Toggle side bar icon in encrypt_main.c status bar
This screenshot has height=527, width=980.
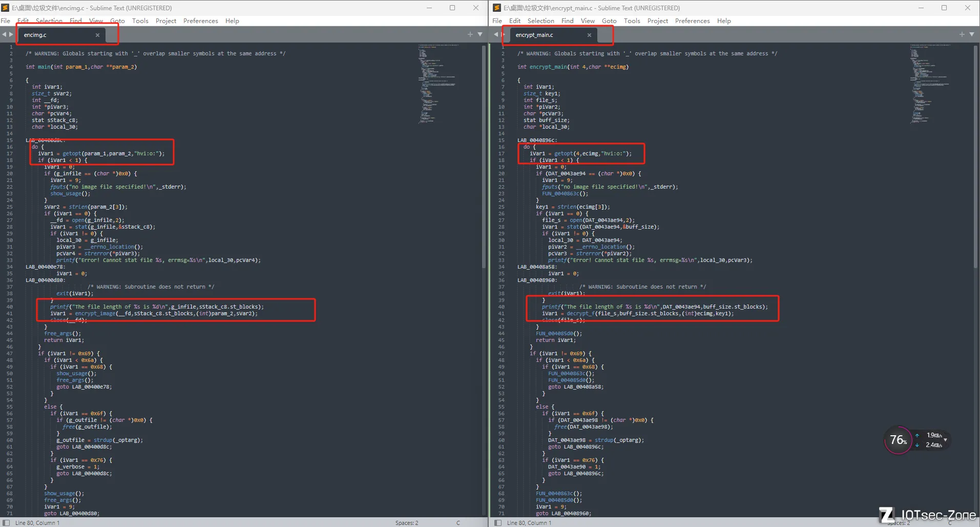tap(498, 523)
